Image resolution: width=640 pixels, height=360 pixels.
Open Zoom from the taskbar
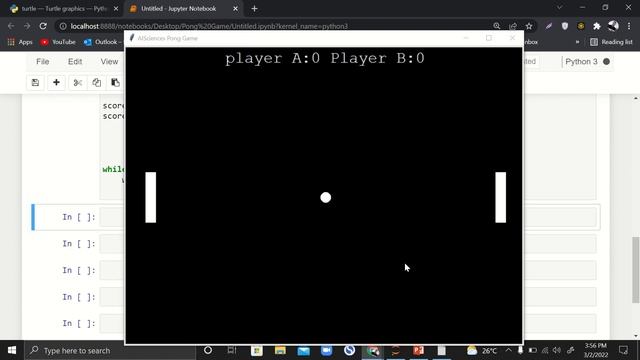[327, 350]
